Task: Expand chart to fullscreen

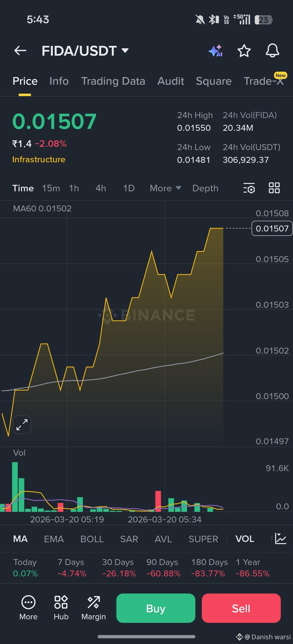Action: [x=22, y=425]
